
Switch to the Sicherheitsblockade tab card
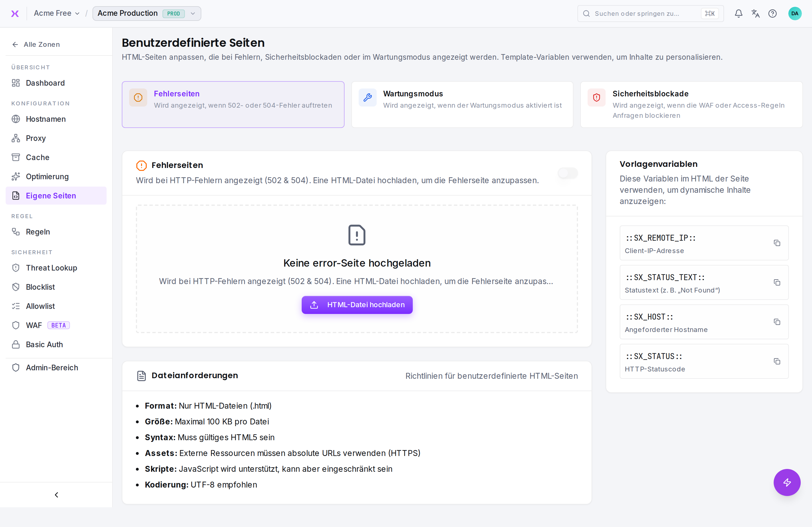[691, 104]
